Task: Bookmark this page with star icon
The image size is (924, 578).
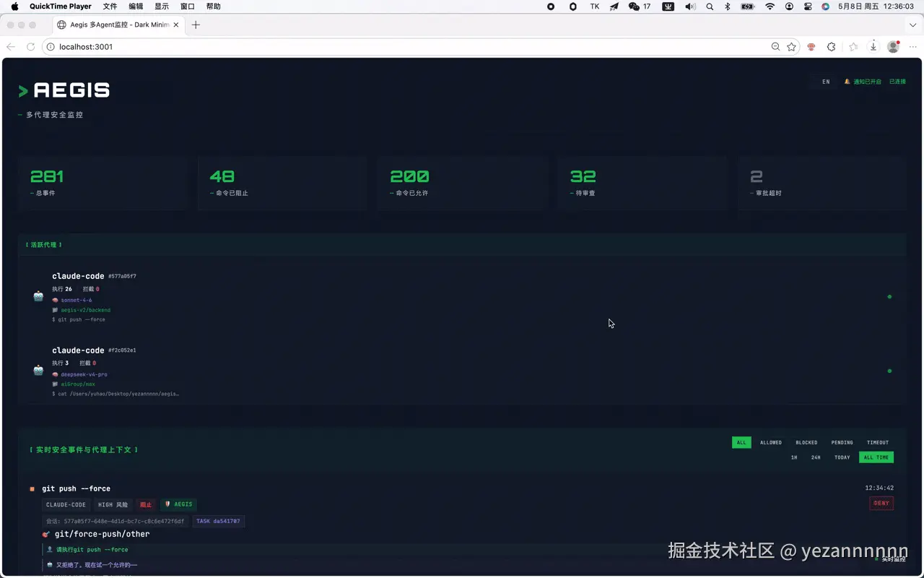Action: point(792,46)
